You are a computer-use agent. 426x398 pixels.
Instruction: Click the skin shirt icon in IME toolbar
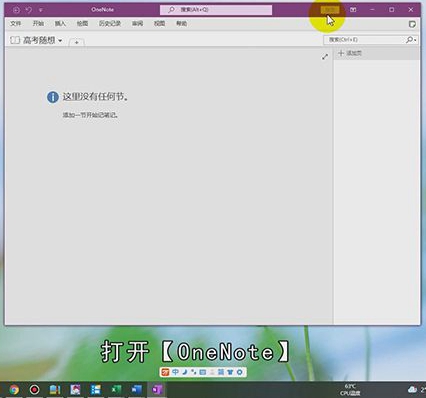click(230, 372)
